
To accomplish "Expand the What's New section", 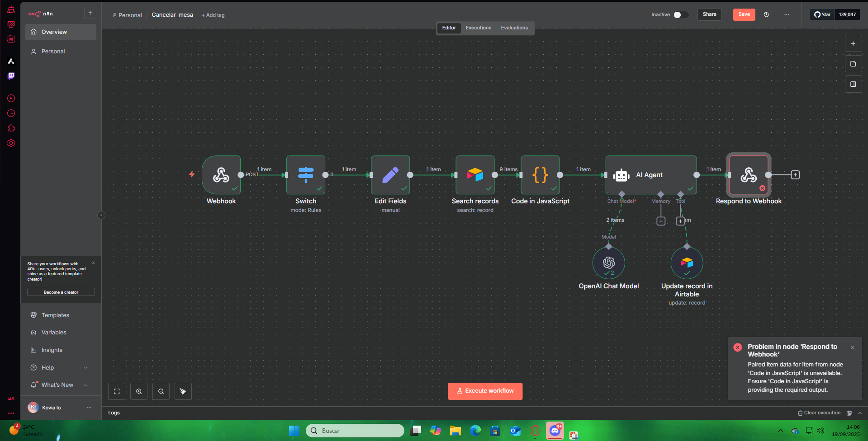I will [85, 385].
